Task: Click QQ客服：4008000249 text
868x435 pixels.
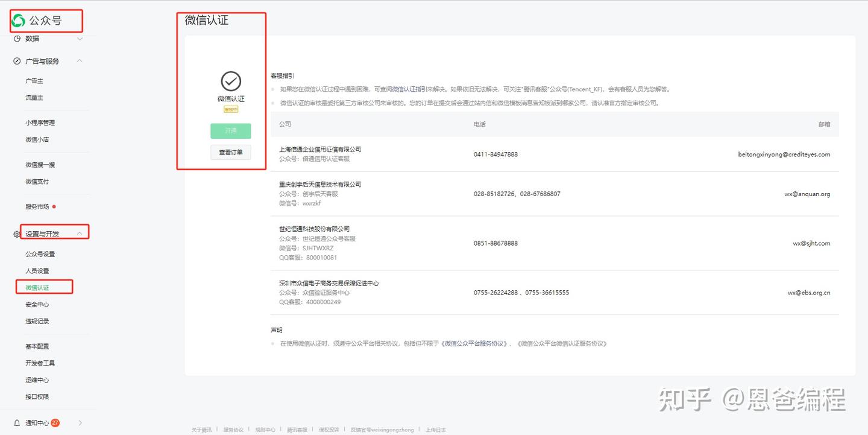Action: [310, 303]
